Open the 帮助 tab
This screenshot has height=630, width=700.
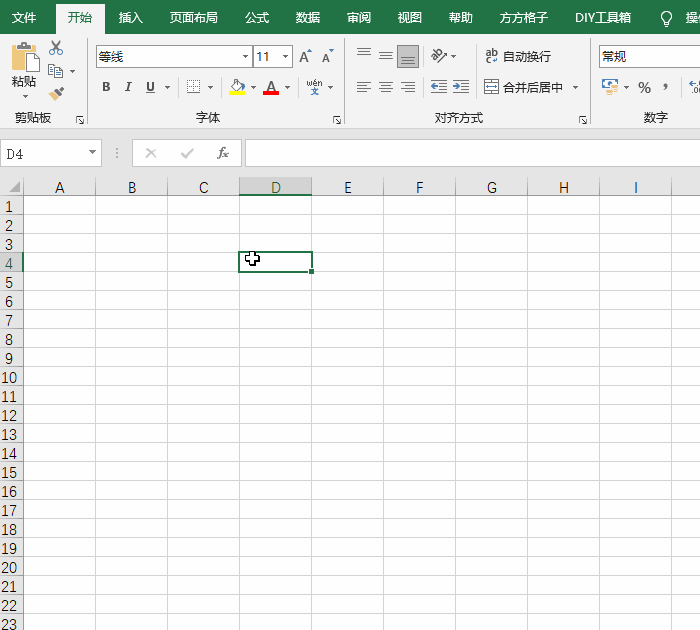(x=460, y=18)
